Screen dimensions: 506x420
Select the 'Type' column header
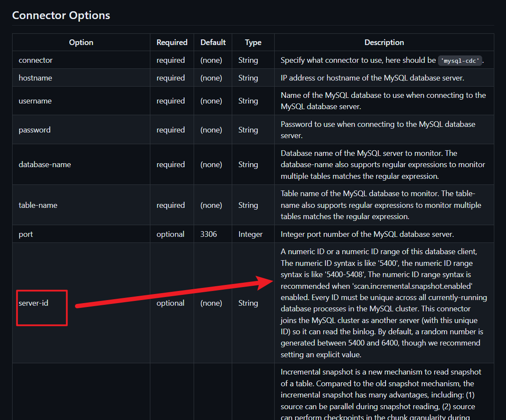point(253,42)
